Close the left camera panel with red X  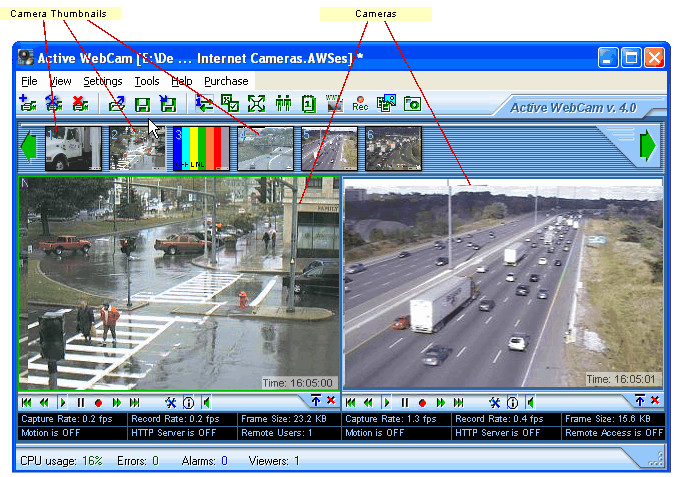[x=330, y=400]
